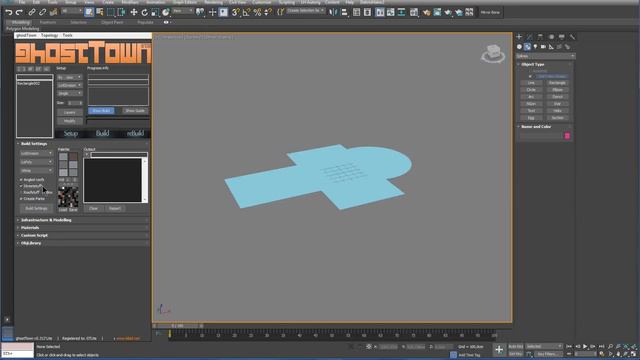Click the Mirror tool icon

click(333, 12)
